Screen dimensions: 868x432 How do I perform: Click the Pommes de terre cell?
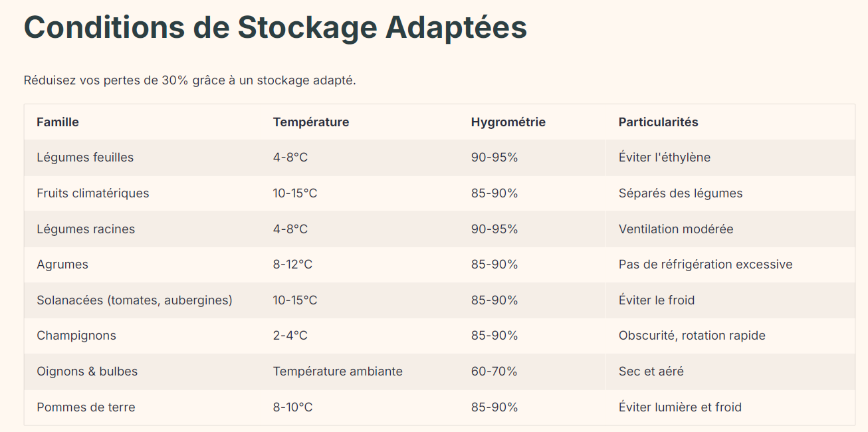coord(86,407)
